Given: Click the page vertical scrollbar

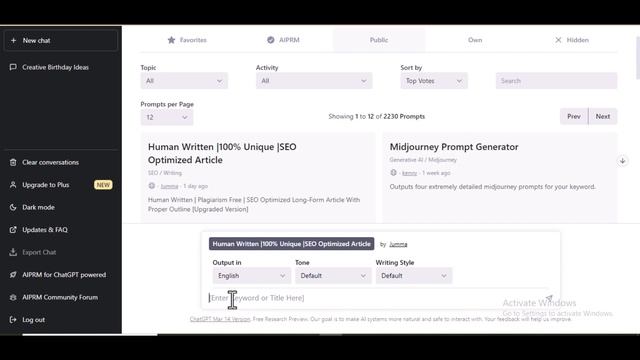Looking at the screenshot, I should click(x=638, y=57).
